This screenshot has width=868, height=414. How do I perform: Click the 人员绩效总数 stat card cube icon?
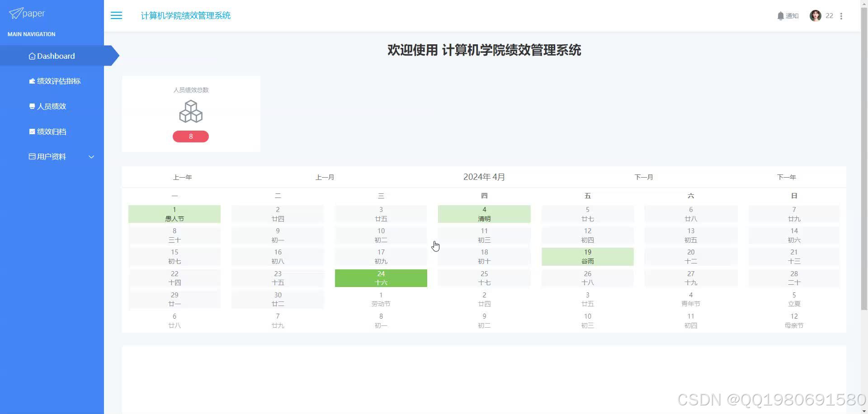point(190,111)
